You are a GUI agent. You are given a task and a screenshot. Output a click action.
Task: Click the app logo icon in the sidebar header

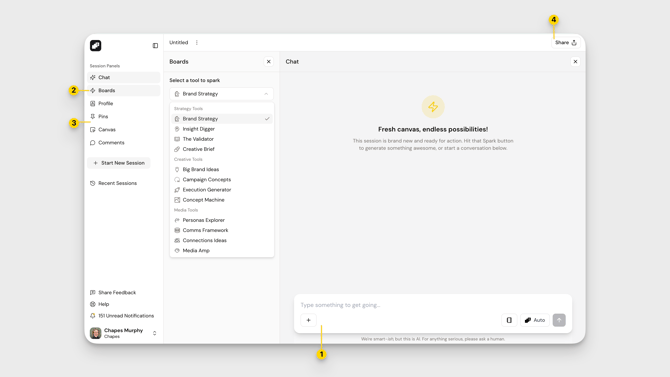coord(95,45)
